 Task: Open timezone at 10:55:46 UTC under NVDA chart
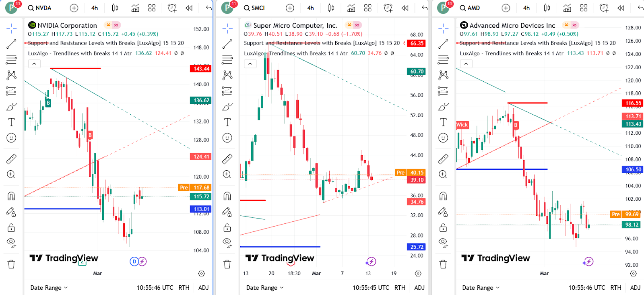click(155, 288)
